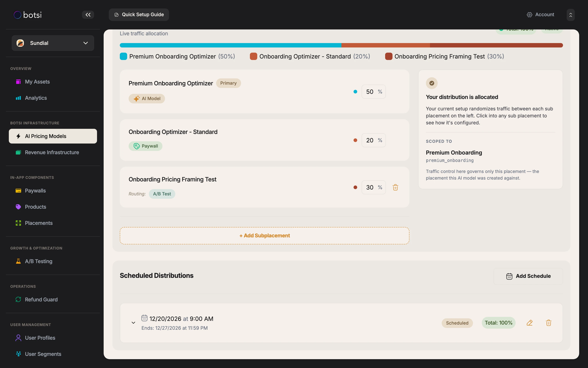Image resolution: width=588 pixels, height=368 pixels.
Task: Expand the 12/20/2026 scheduled distribution chevron
Action: point(133,323)
